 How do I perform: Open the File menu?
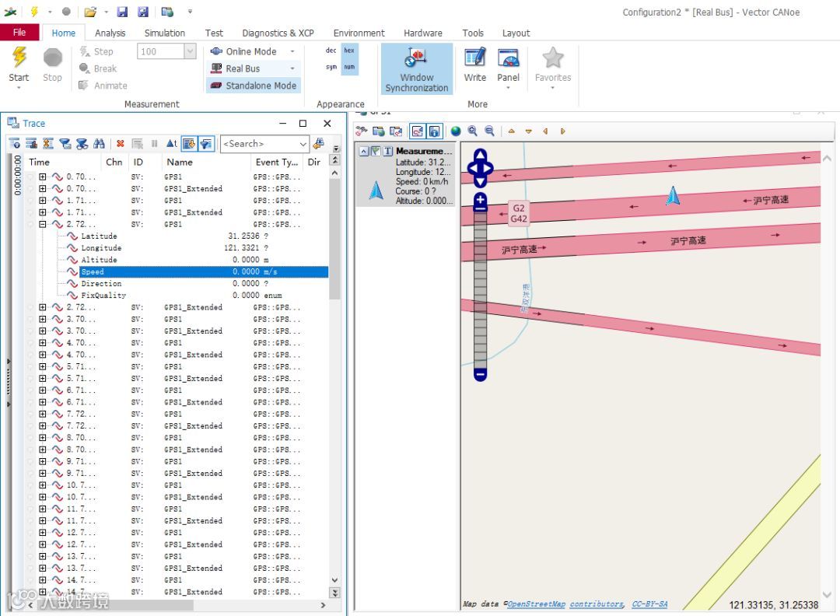(19, 33)
